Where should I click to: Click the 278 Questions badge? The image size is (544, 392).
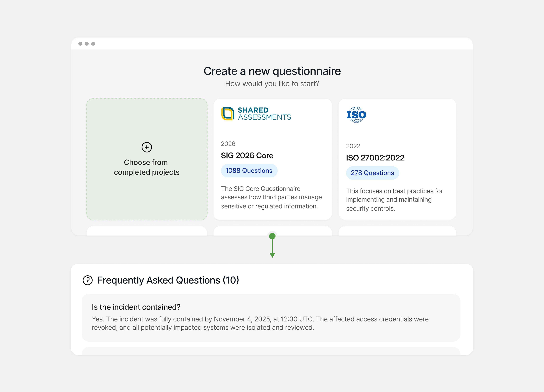(x=372, y=173)
